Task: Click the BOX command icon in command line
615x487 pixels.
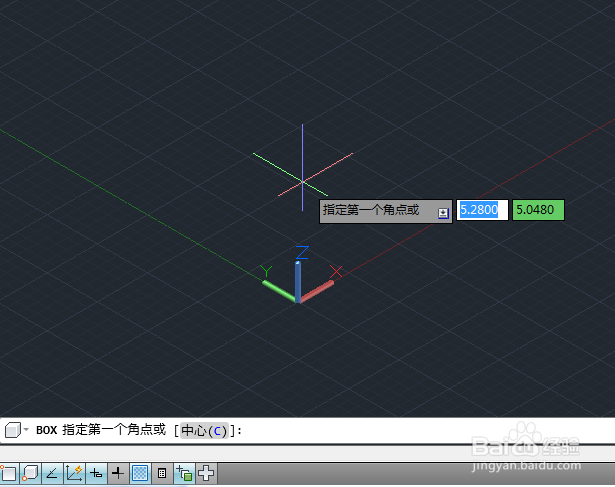Action: point(13,430)
